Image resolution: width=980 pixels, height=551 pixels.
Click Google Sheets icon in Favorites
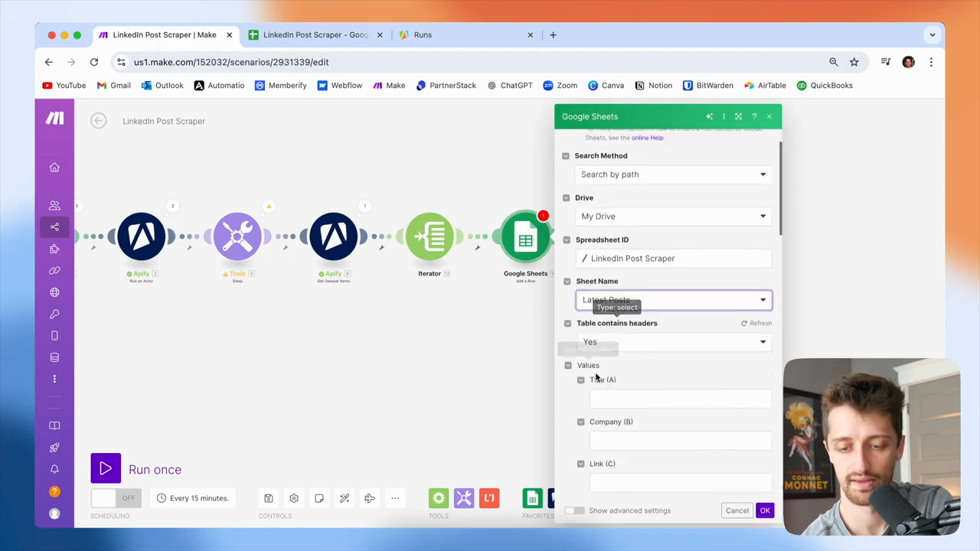[532, 498]
